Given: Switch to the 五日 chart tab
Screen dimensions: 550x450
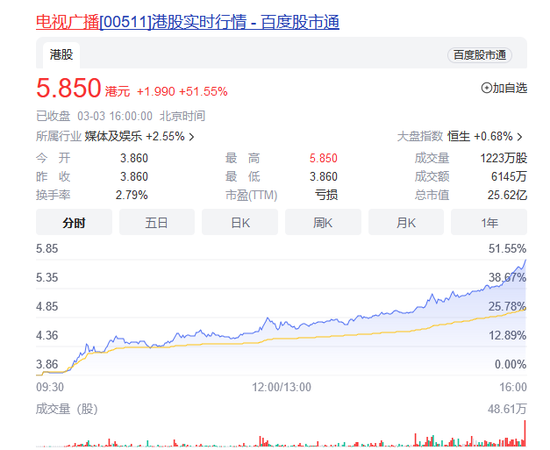Looking at the screenshot, I should click(x=157, y=222).
